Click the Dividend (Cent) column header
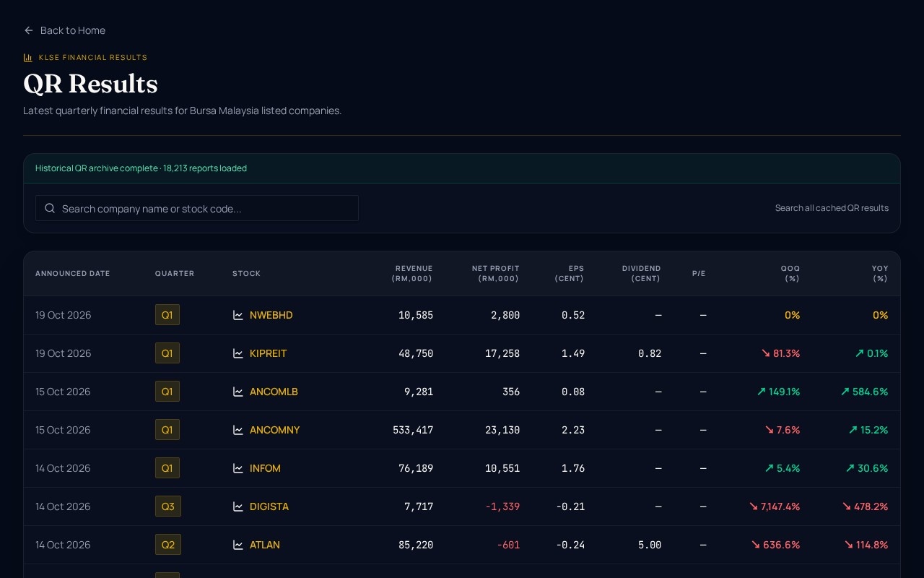The height and width of the screenshot is (578, 924). [x=642, y=274]
